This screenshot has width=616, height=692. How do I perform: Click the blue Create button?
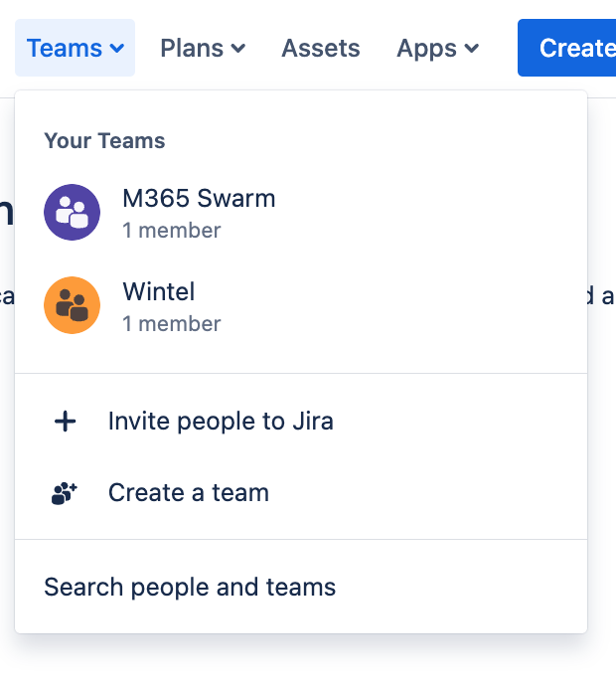(x=567, y=48)
